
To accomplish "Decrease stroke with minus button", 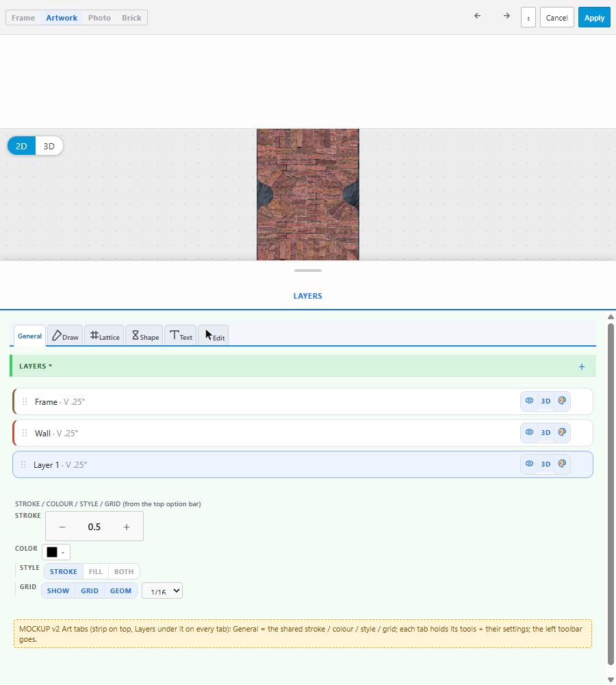I will 62,527.
